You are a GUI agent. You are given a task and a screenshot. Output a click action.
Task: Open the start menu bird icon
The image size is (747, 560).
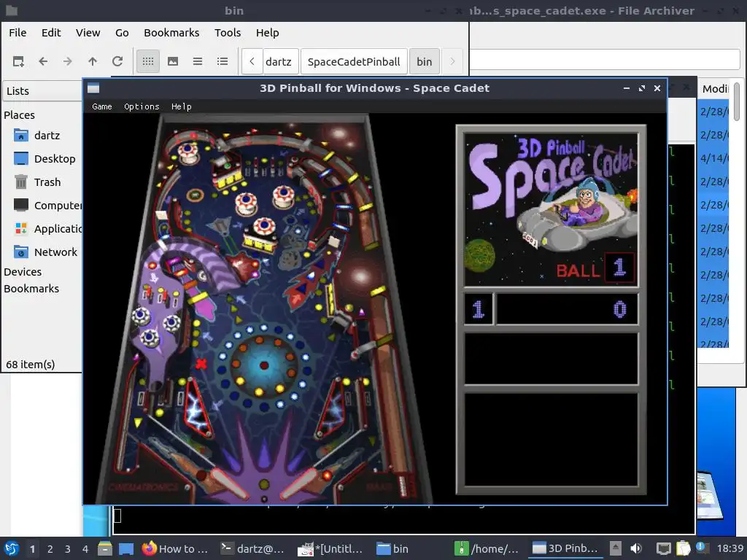pyautogui.click(x=12, y=548)
